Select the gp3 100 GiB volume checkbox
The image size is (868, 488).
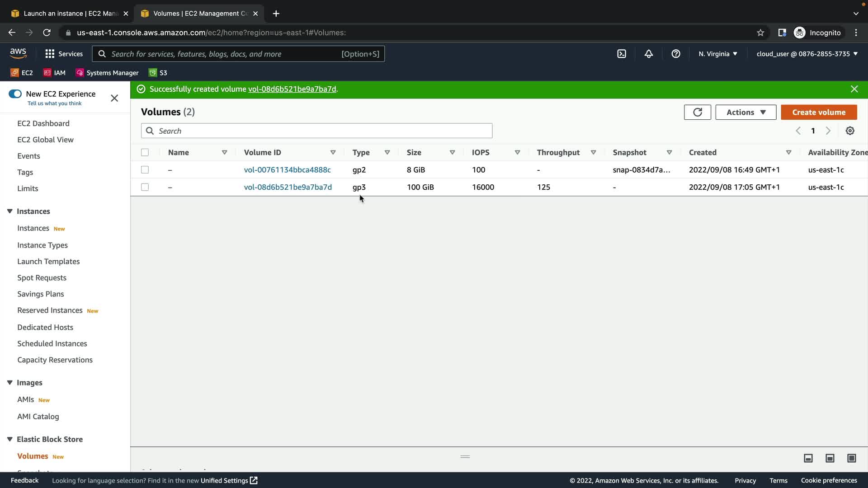(145, 187)
